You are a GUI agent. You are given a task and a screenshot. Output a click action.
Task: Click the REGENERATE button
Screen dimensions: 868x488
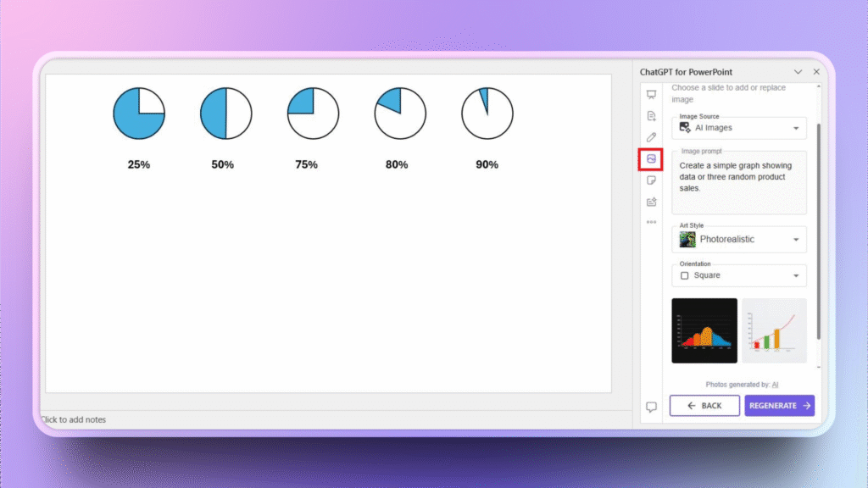click(x=779, y=406)
